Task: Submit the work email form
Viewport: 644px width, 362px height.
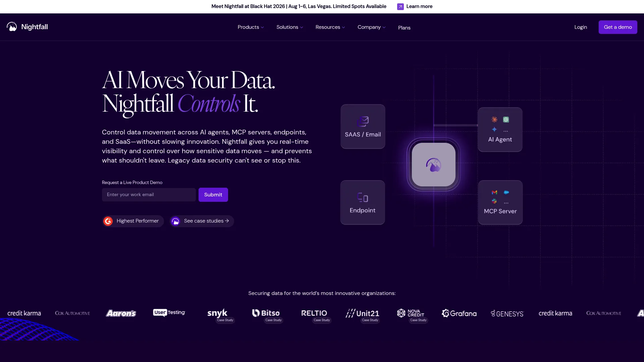Action: coord(213,195)
